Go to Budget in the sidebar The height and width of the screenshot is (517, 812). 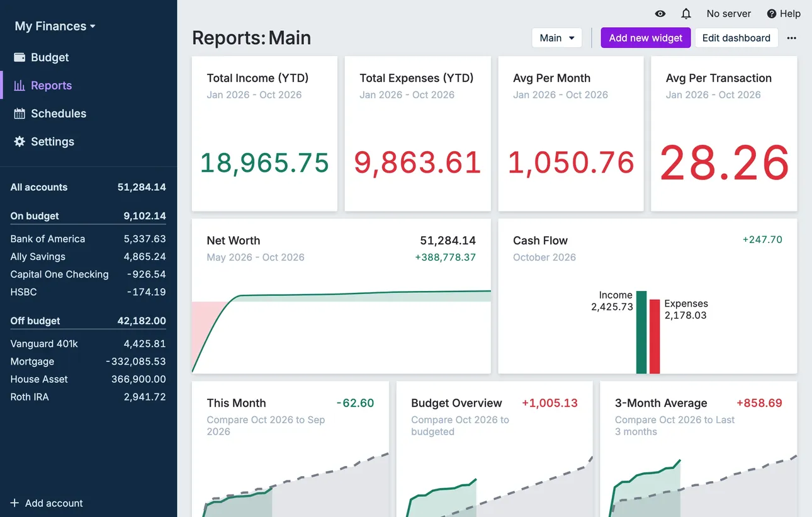[x=89, y=57]
